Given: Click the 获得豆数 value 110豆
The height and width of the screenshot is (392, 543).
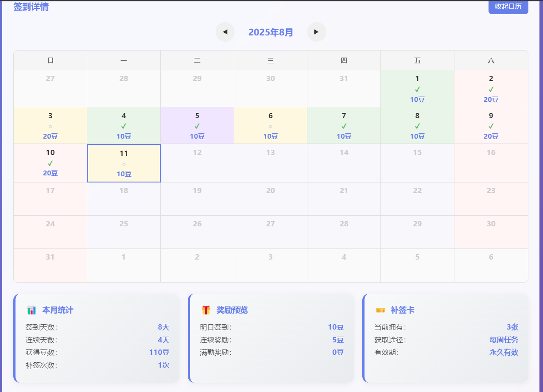Looking at the screenshot, I should (x=159, y=353).
